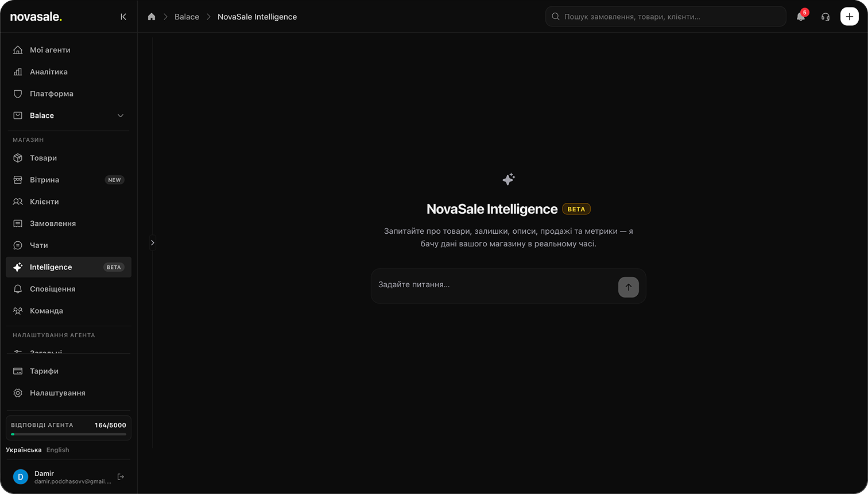The height and width of the screenshot is (494, 868).
Task: Click the Intelligence sparkle icon in sidebar
Action: pyautogui.click(x=18, y=267)
